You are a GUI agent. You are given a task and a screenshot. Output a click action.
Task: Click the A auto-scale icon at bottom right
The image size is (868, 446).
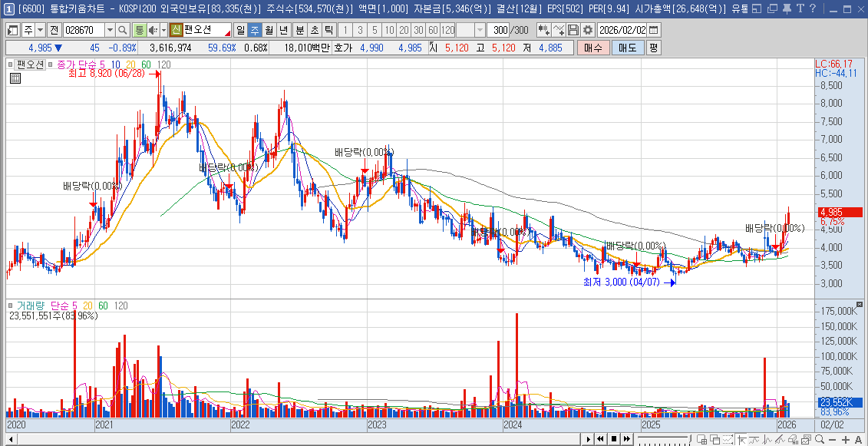858,439
